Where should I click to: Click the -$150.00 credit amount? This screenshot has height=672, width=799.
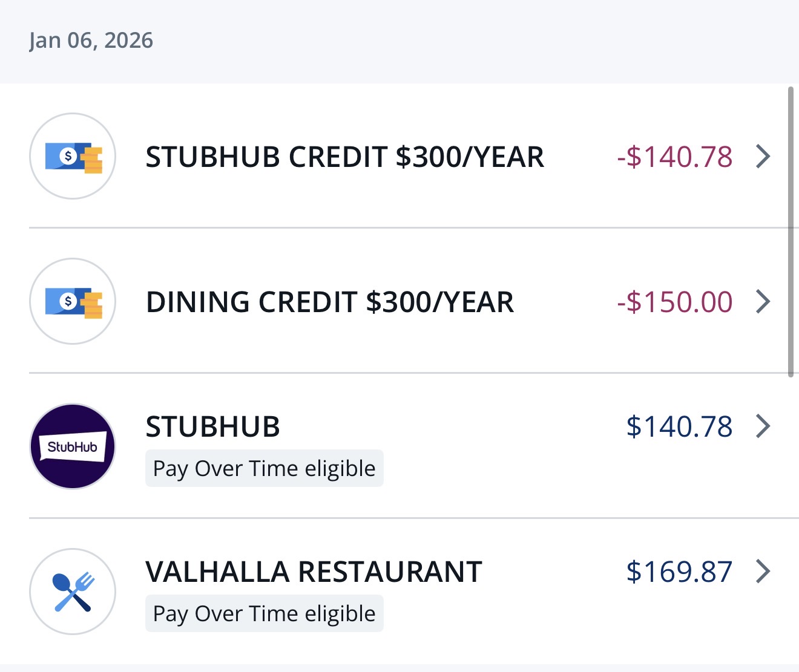[674, 302]
